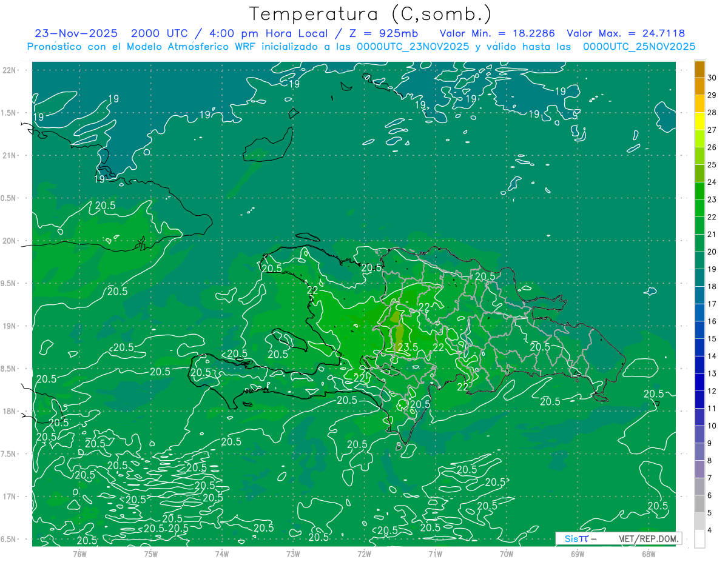
Task: Click the '70W' longitude axis label
Action: coord(507,554)
